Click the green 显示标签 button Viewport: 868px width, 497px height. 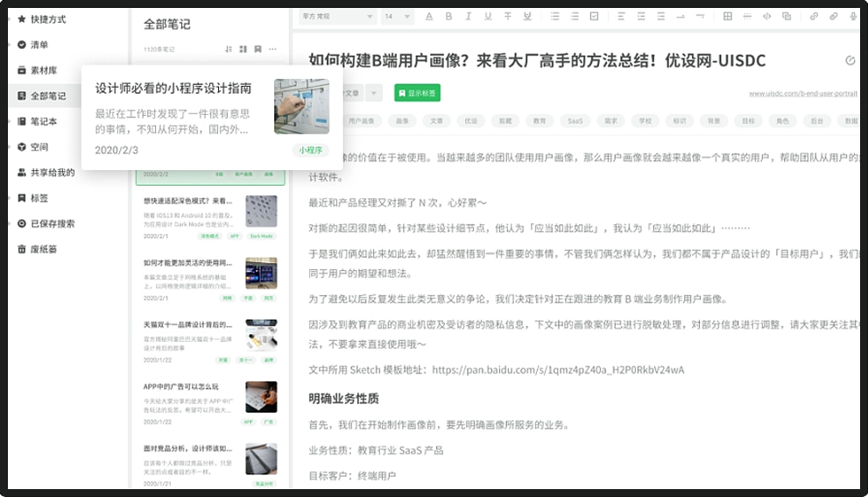point(417,93)
